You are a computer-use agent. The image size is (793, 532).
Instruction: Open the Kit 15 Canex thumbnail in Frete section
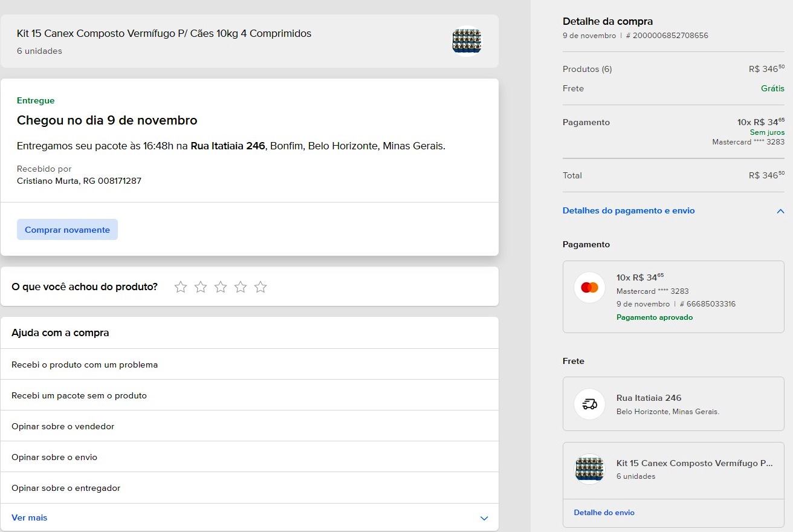coord(589,469)
